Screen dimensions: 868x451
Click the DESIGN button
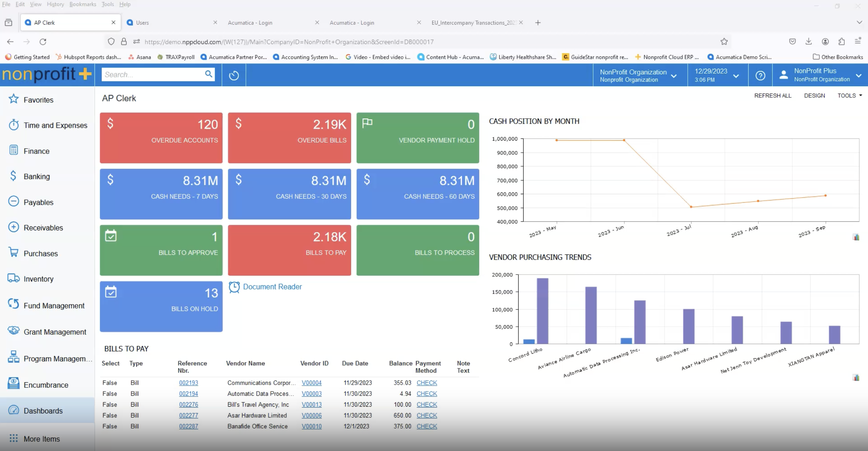pyautogui.click(x=814, y=96)
